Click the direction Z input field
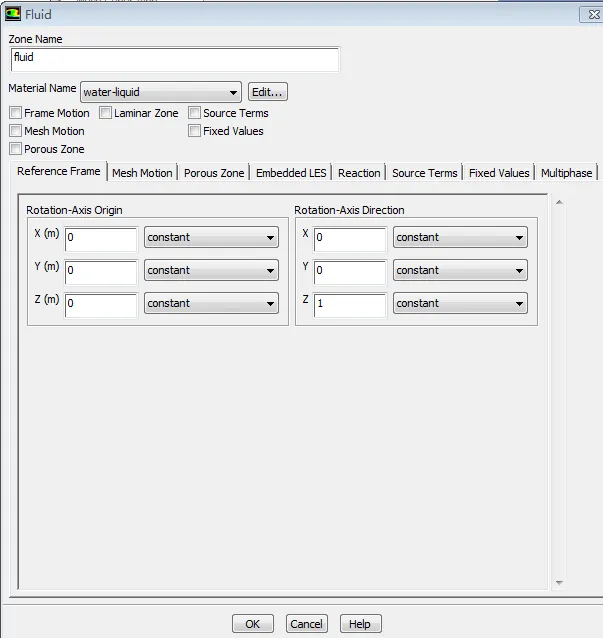The image size is (603, 638). pos(350,305)
